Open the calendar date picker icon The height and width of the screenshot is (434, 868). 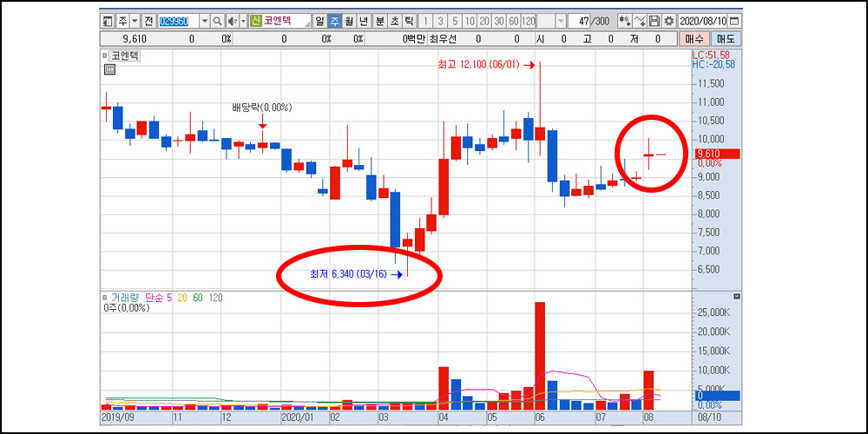[734, 21]
